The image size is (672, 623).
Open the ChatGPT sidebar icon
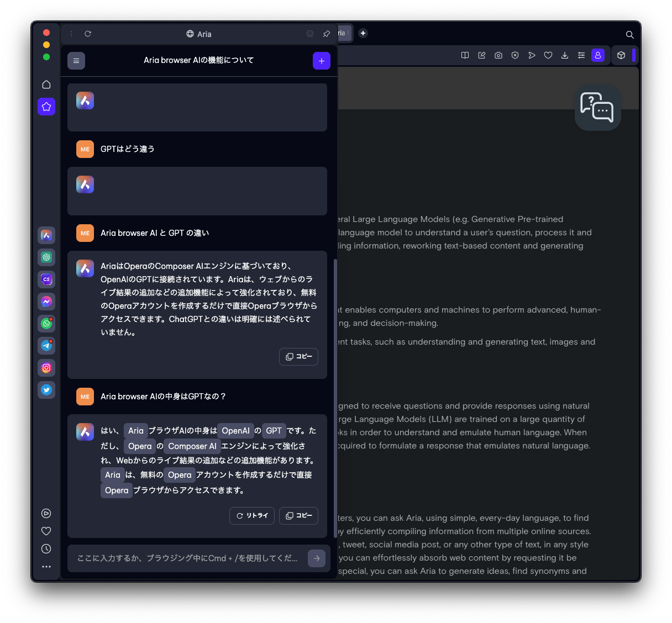tap(46, 257)
